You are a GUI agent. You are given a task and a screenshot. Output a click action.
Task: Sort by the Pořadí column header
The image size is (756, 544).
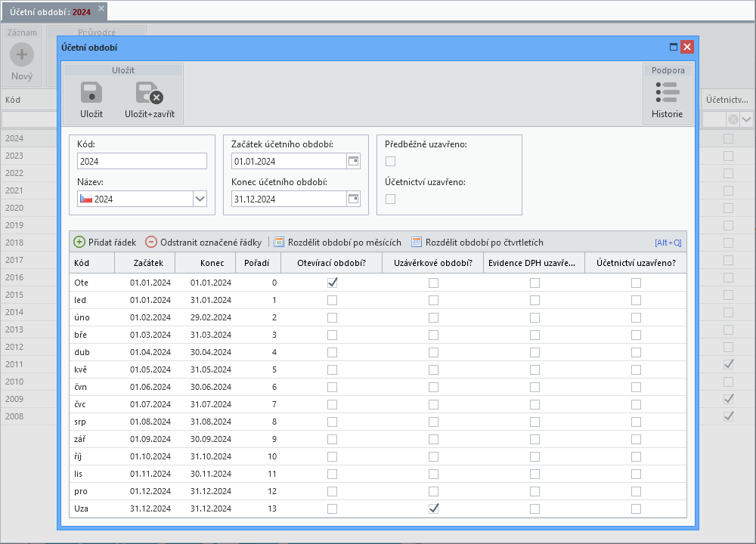coord(258,263)
